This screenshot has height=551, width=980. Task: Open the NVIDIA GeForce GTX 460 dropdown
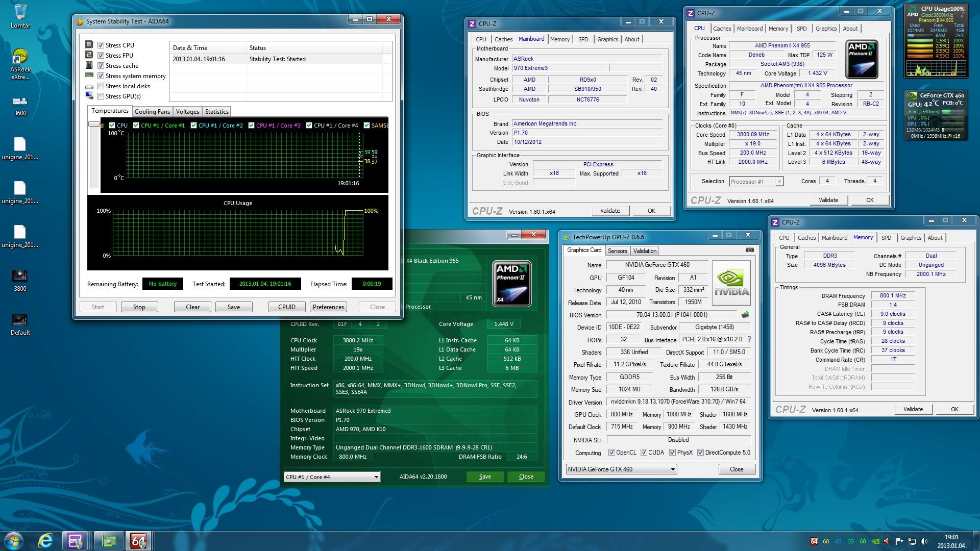[621, 469]
